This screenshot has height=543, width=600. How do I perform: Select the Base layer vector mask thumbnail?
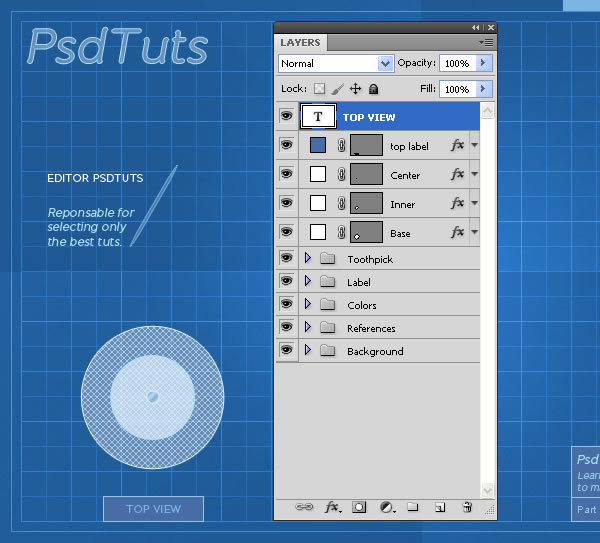[x=366, y=232]
